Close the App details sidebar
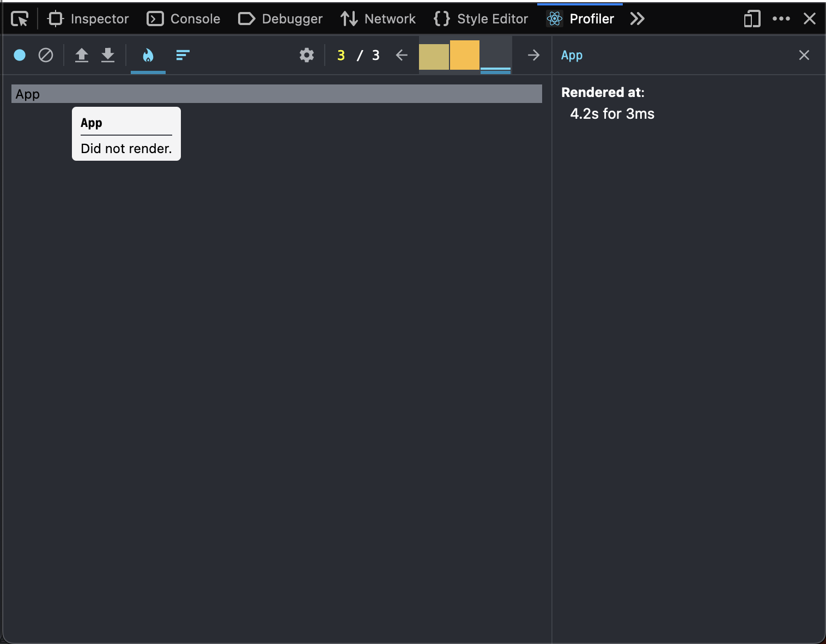The image size is (826, 644). 804,55
